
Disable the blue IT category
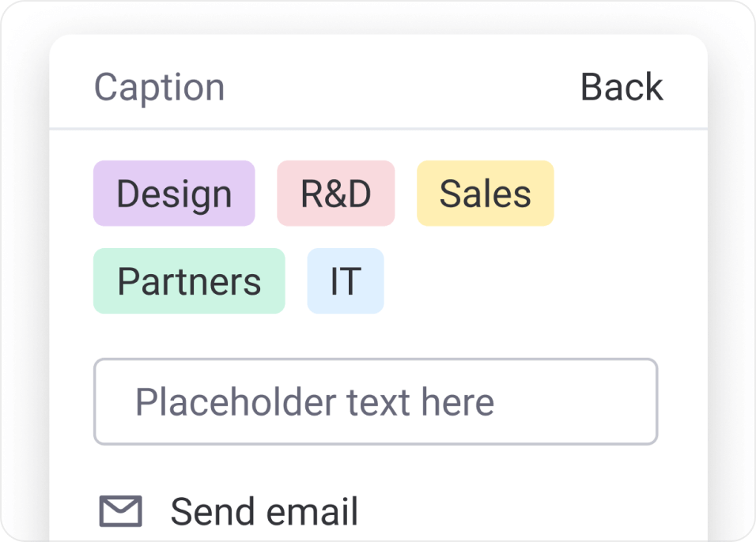pyautogui.click(x=346, y=280)
